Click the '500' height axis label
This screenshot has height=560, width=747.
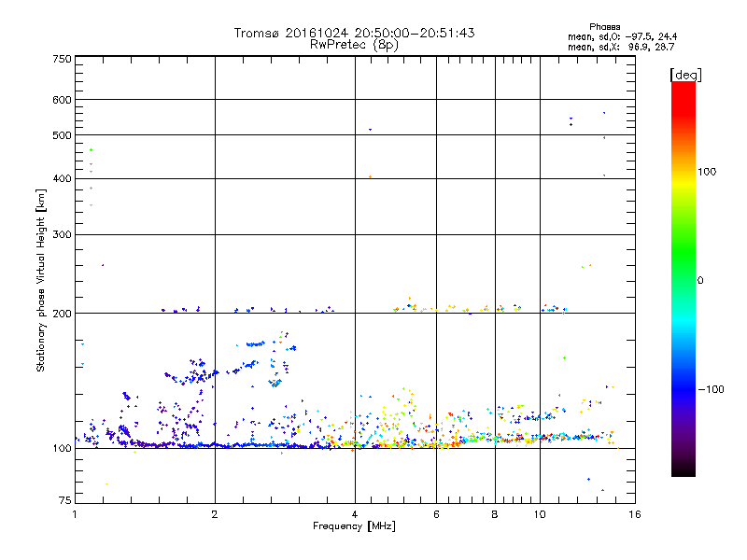(62, 135)
